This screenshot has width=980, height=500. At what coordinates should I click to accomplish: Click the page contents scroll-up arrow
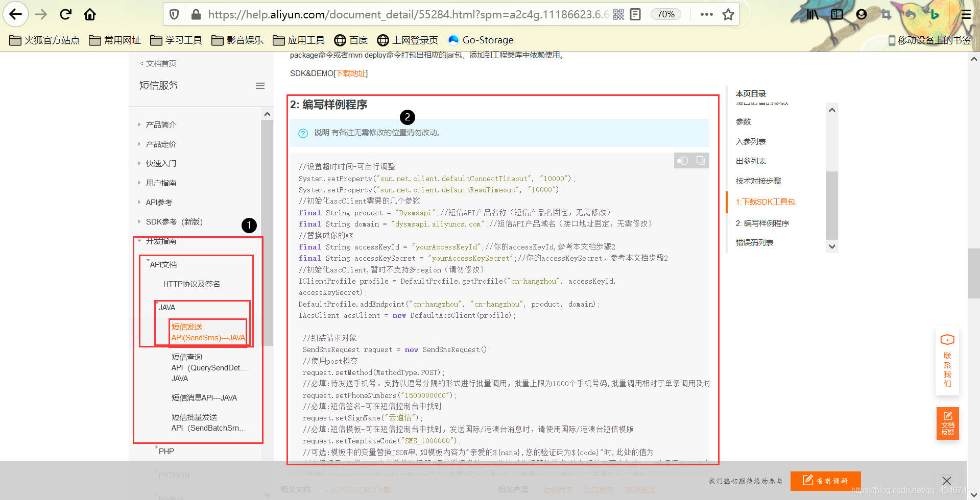click(832, 110)
